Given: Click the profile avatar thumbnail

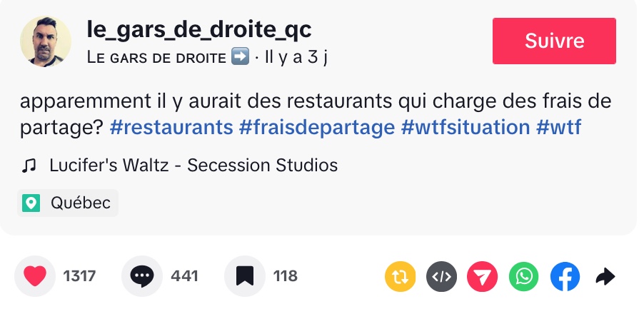Looking at the screenshot, I should click(x=46, y=41).
